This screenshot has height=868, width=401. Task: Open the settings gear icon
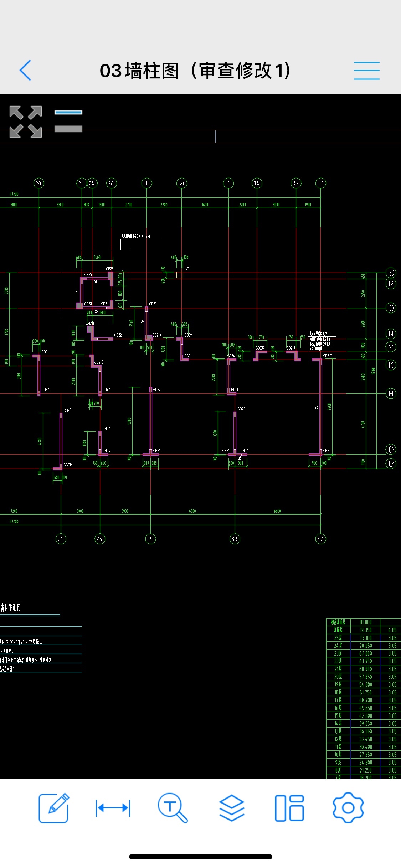click(x=348, y=808)
